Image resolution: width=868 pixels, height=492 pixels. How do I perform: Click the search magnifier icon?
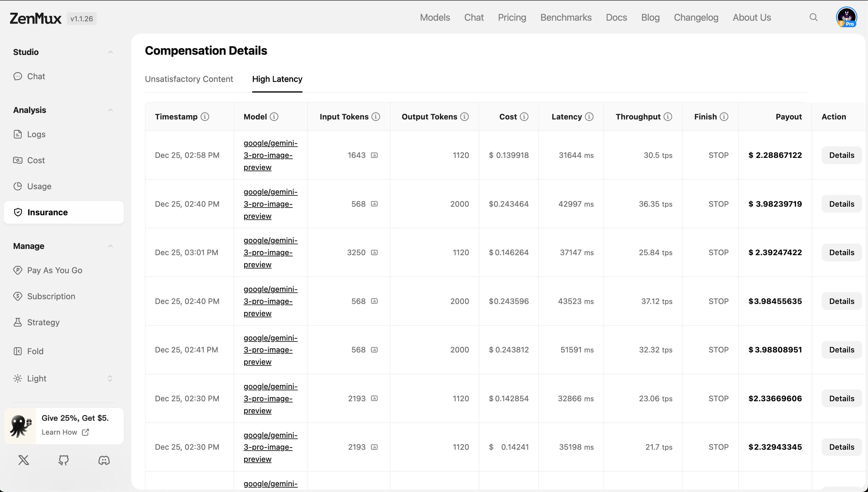point(813,17)
